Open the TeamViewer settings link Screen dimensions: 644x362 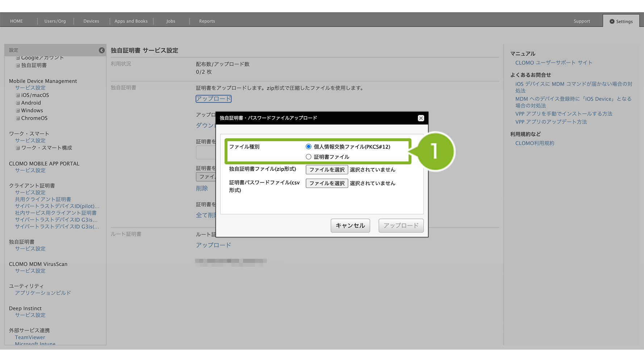(x=30, y=337)
